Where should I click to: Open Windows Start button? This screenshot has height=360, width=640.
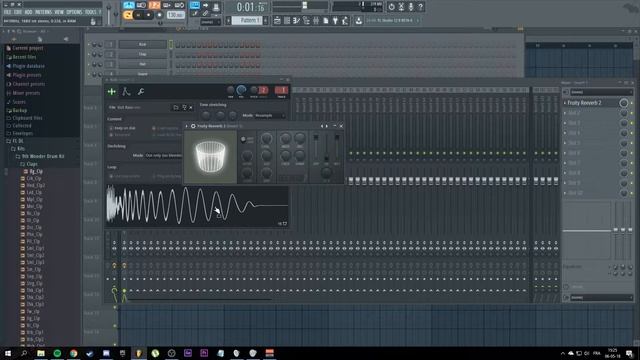pyautogui.click(x=8, y=353)
